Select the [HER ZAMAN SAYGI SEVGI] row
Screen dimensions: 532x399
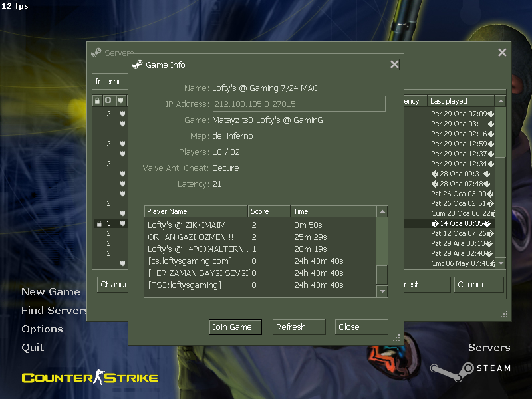click(260, 273)
